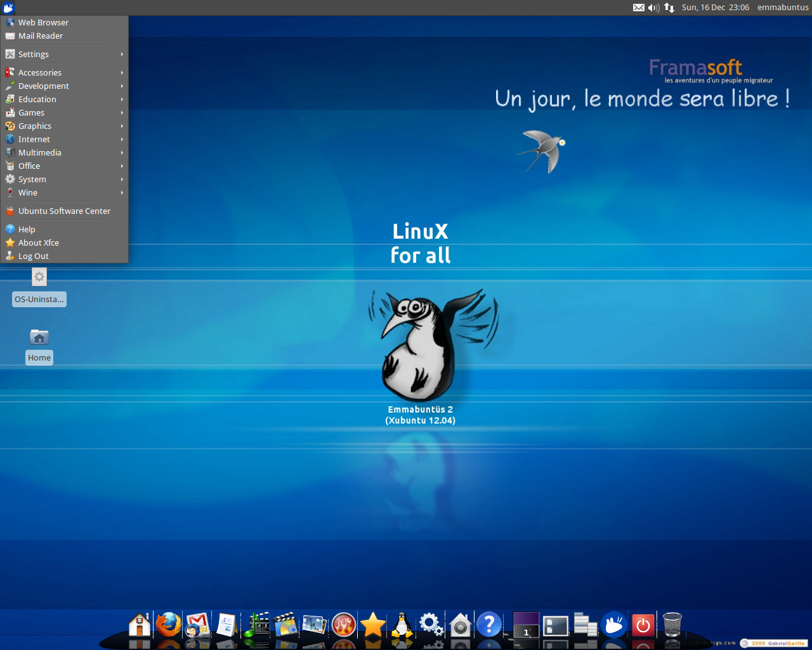This screenshot has width=812, height=650.
Task: Expand the Settings submenu
Action: click(x=65, y=55)
